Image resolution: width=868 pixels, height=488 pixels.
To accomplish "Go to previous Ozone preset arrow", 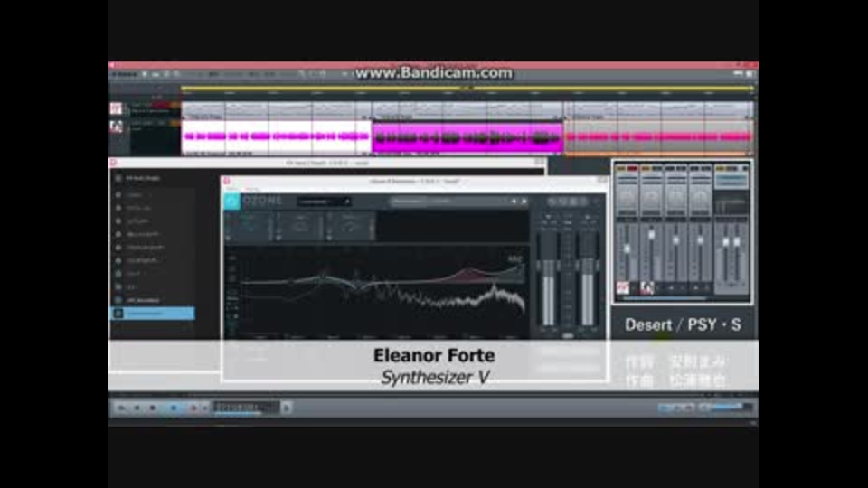I will click(x=514, y=202).
